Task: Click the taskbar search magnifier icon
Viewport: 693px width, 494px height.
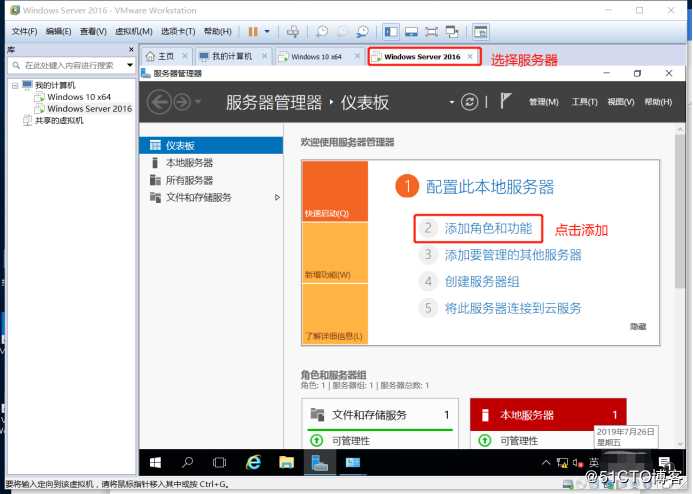Action: [x=187, y=463]
